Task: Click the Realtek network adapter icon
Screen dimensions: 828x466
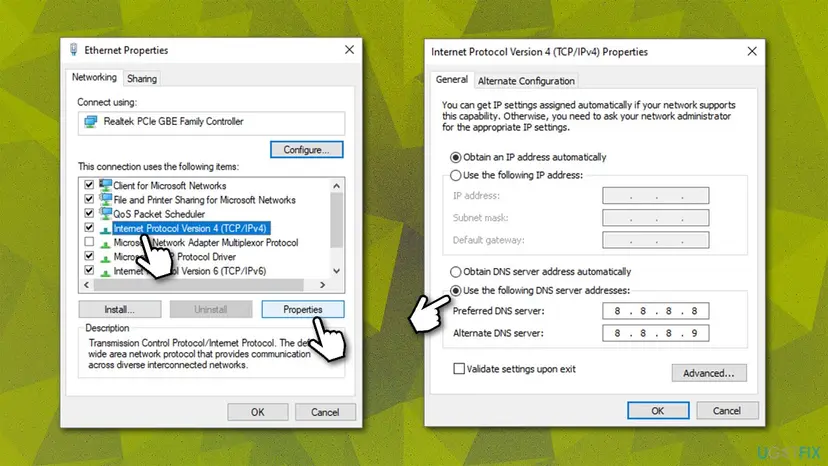Action: [91, 122]
